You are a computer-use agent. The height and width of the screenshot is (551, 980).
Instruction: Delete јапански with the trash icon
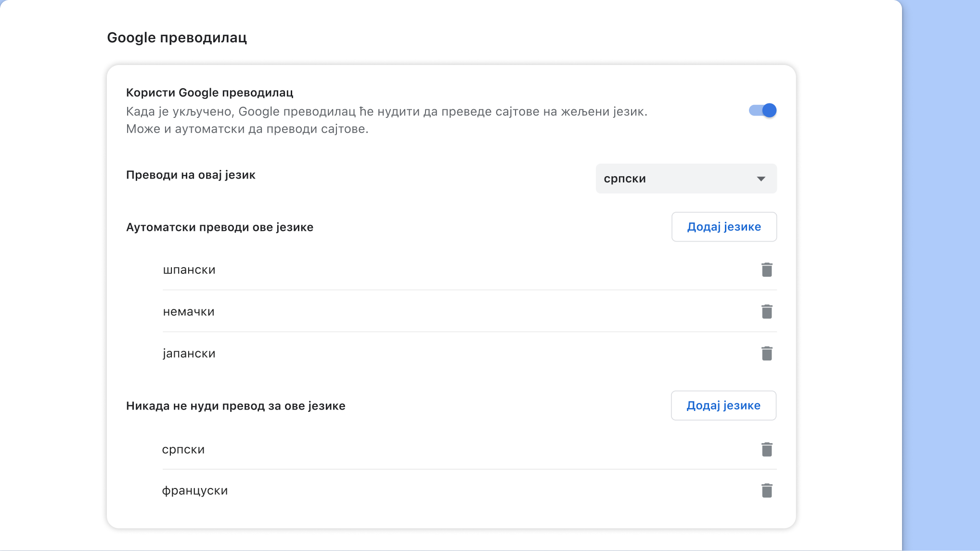766,353
